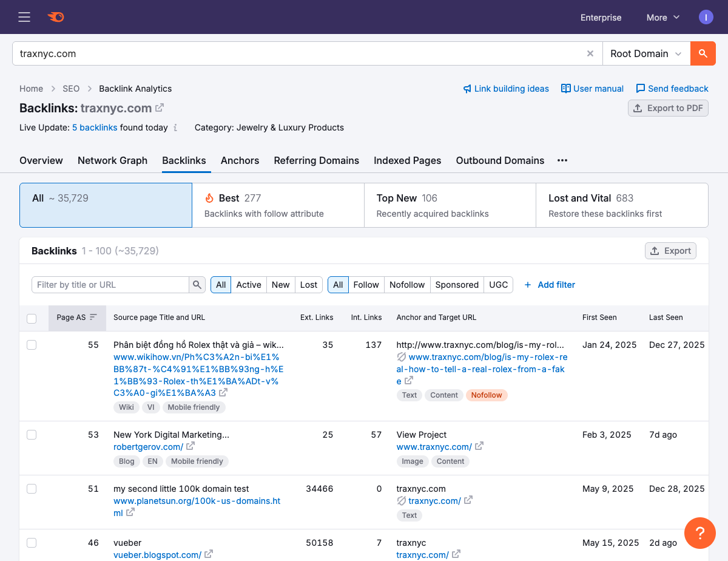Click the filter search magnifier icon

(197, 285)
